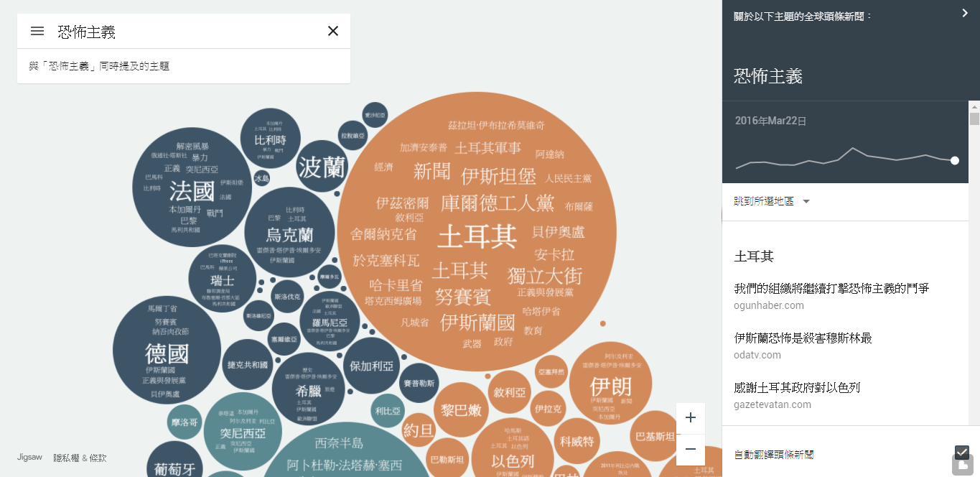
Task: Select the 巴勒斯坦 bubble
Action: tap(447, 458)
